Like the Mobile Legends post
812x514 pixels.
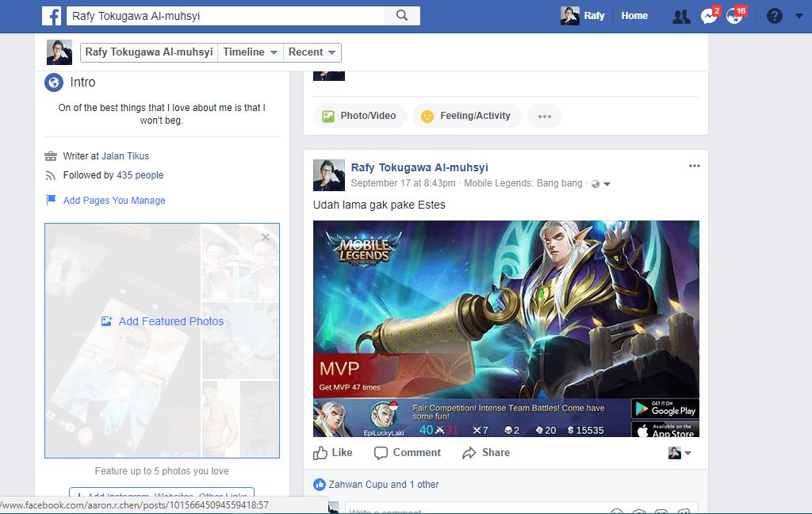tap(332, 452)
